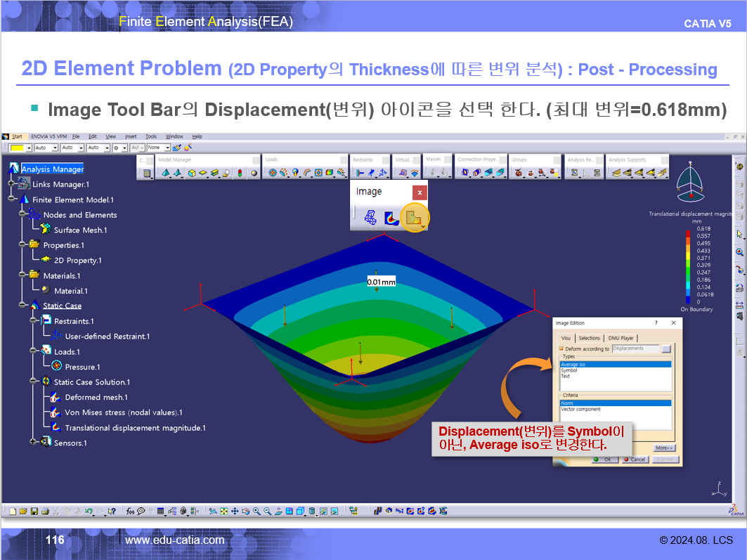The image size is (747, 560).
Task: Click the Zoom In magnifier icon
Action: (256, 512)
